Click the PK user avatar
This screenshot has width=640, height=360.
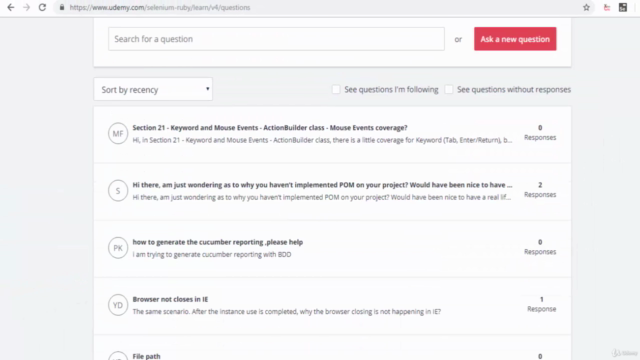(118, 248)
